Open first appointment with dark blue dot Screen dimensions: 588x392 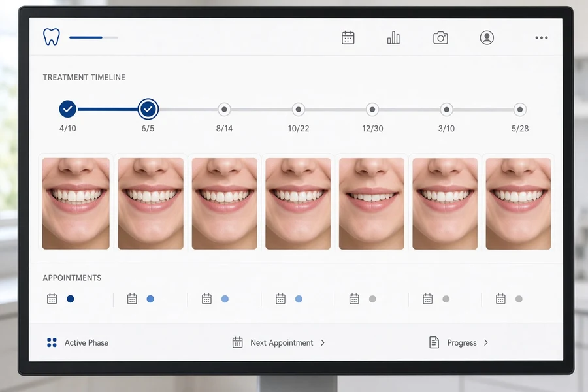point(61,299)
